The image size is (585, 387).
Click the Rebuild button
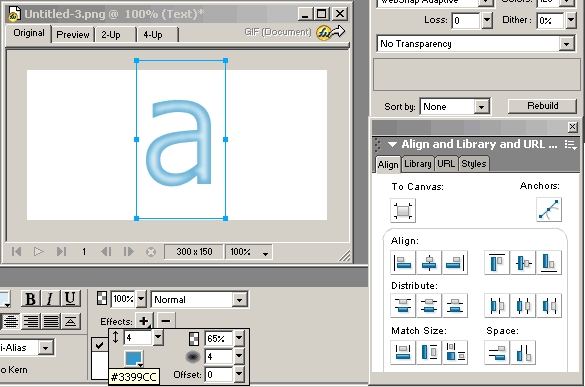(x=542, y=106)
